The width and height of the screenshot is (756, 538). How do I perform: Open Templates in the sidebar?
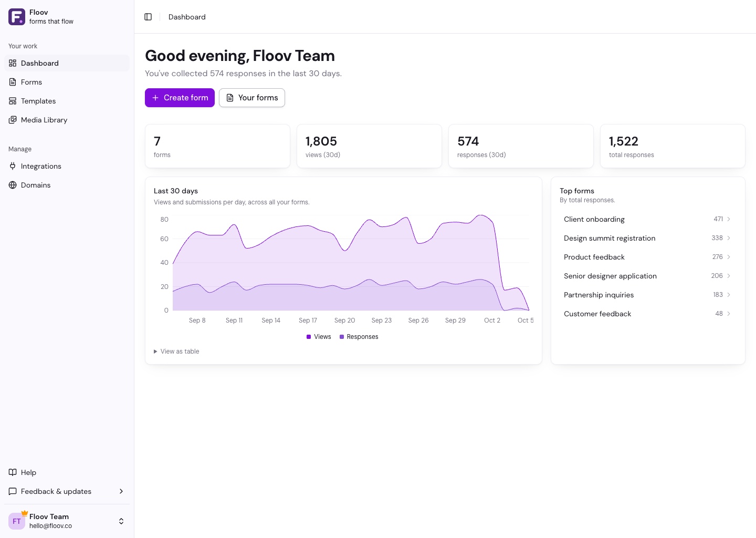click(67, 101)
